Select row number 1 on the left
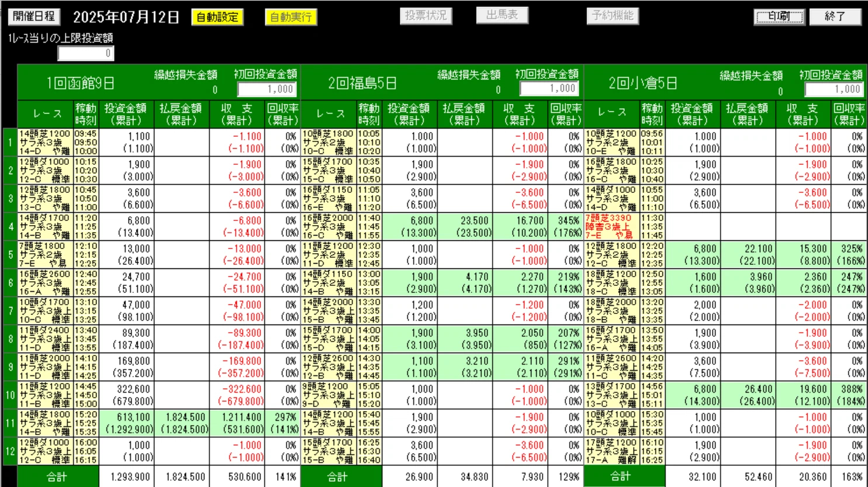 click(x=10, y=142)
